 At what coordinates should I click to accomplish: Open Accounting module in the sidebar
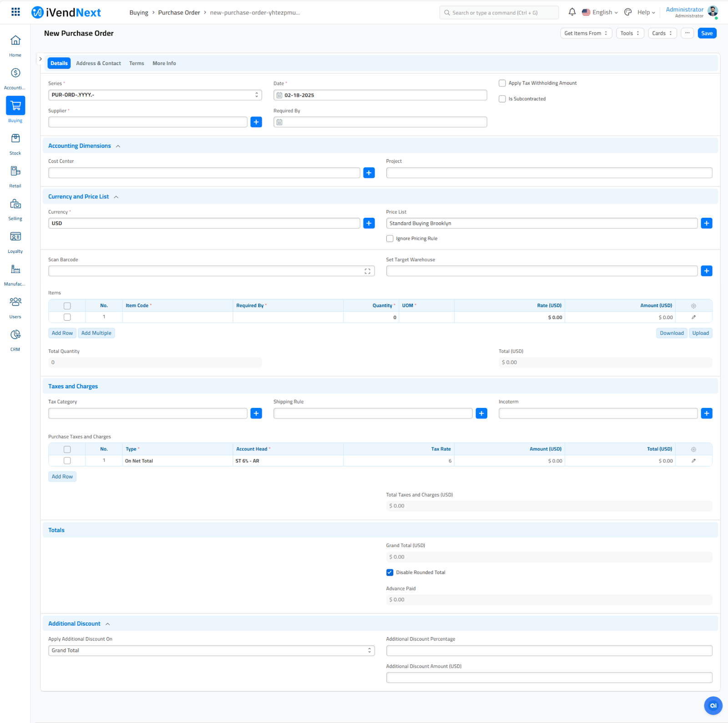(15, 79)
